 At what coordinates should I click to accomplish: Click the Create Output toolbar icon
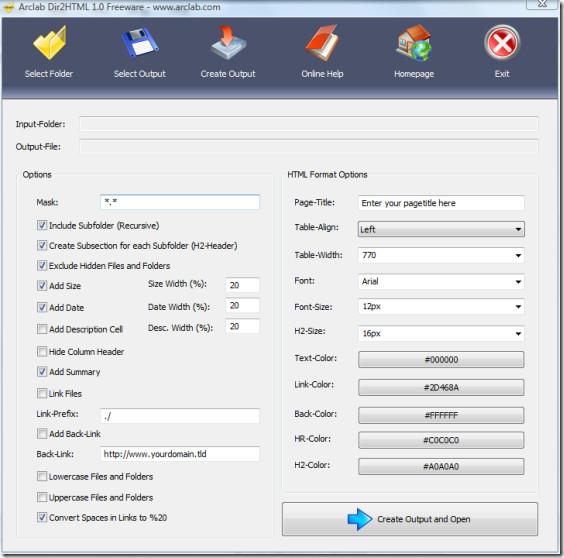(228, 42)
